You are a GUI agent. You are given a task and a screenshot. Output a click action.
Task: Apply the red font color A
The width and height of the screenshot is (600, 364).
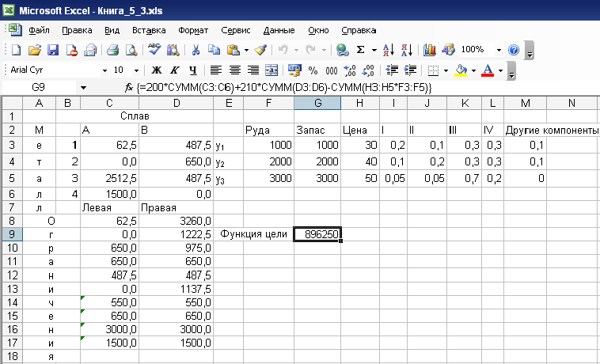pyautogui.click(x=488, y=70)
